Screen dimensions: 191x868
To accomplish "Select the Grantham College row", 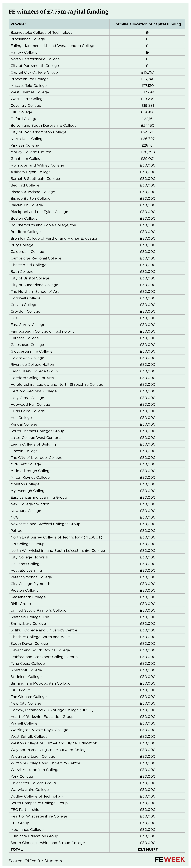I will click(27, 159).
